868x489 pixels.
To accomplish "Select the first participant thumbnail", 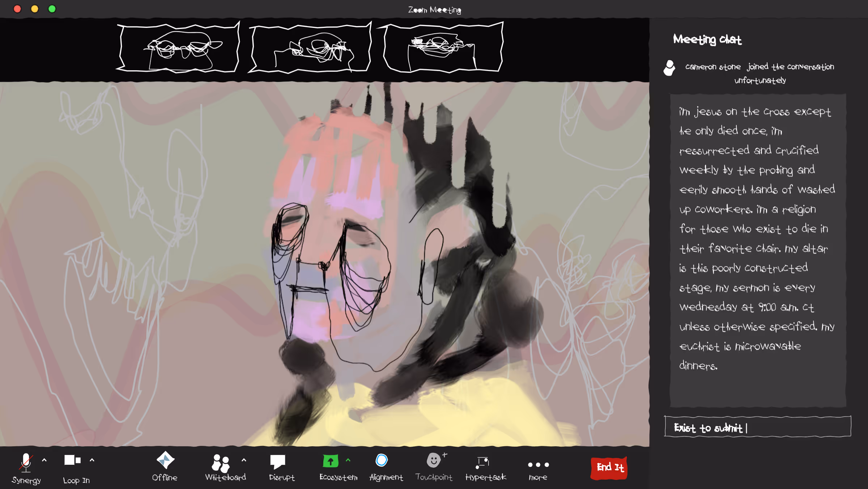I will 178,48.
